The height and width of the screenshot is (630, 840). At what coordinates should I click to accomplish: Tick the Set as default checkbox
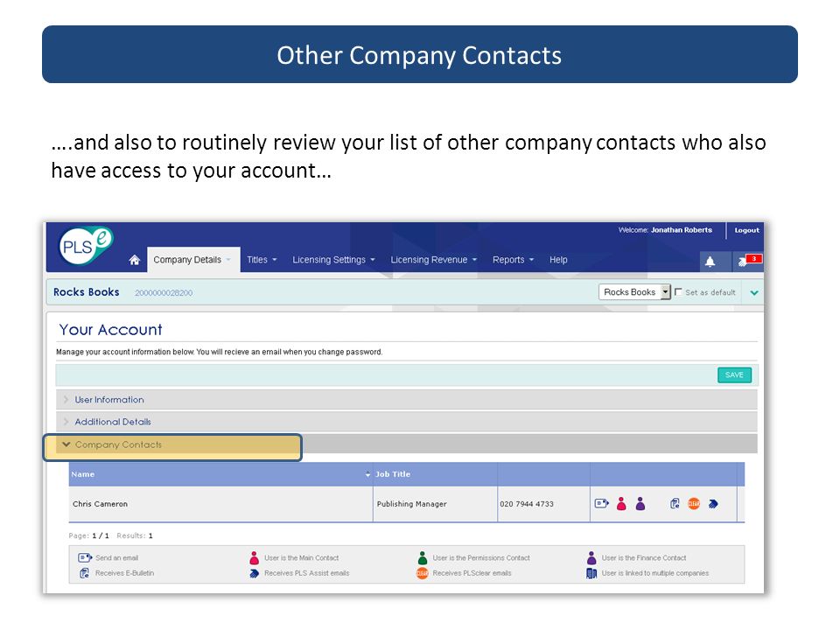pos(678,292)
